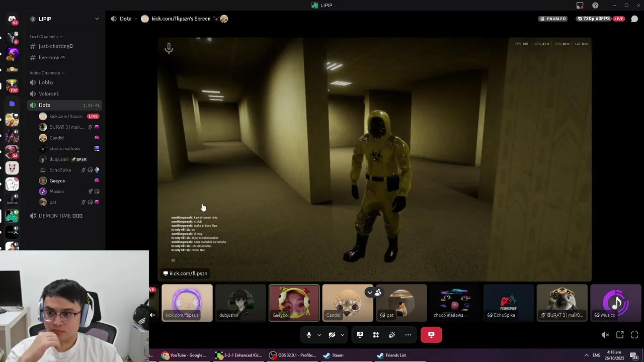Click the kick.com/flipszn stream label overlay
Image resolution: width=644 pixels, height=362 pixels.
pos(185,274)
